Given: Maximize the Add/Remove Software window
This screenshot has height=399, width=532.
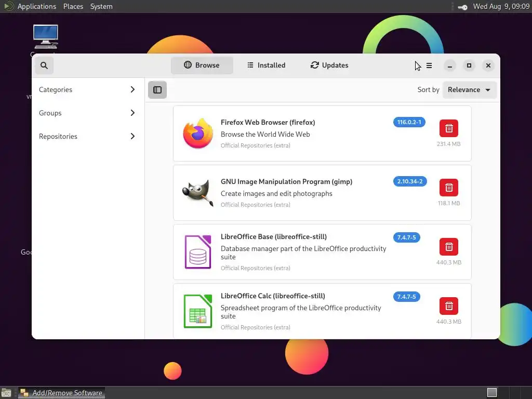Looking at the screenshot, I should [x=469, y=65].
